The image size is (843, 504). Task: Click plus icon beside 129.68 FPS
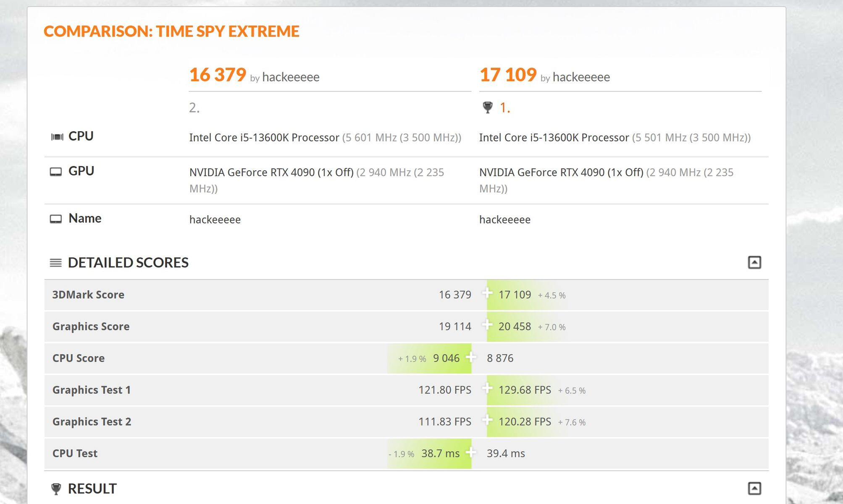(487, 388)
